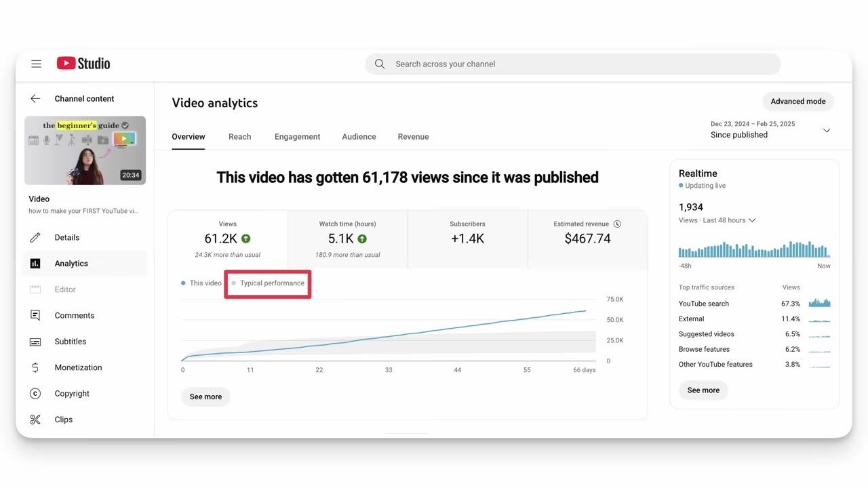Select the Views metric card
This screenshot has height=488, width=868.
tap(228, 239)
